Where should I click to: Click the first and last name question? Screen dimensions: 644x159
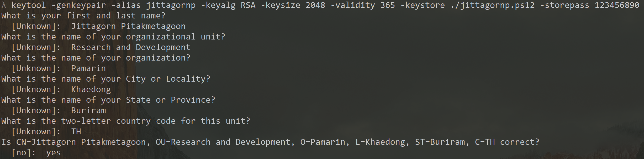coord(83,16)
